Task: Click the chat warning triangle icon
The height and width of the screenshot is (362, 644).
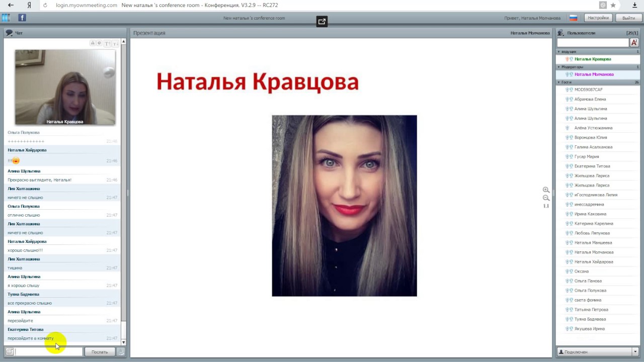Action: (x=93, y=43)
